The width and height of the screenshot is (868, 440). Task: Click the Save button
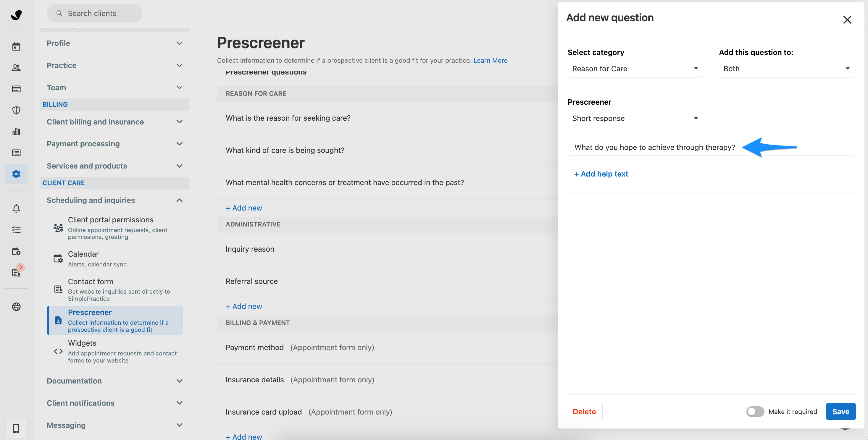(840, 411)
